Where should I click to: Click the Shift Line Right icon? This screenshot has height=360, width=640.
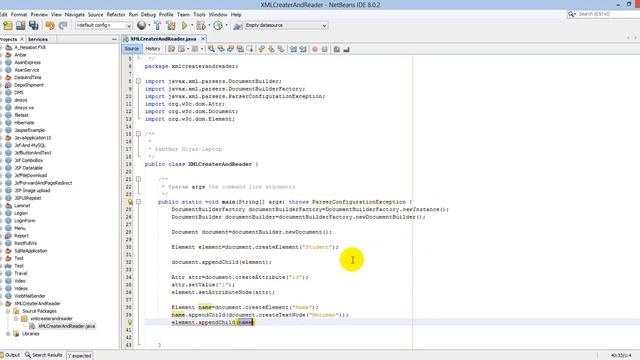point(303,49)
